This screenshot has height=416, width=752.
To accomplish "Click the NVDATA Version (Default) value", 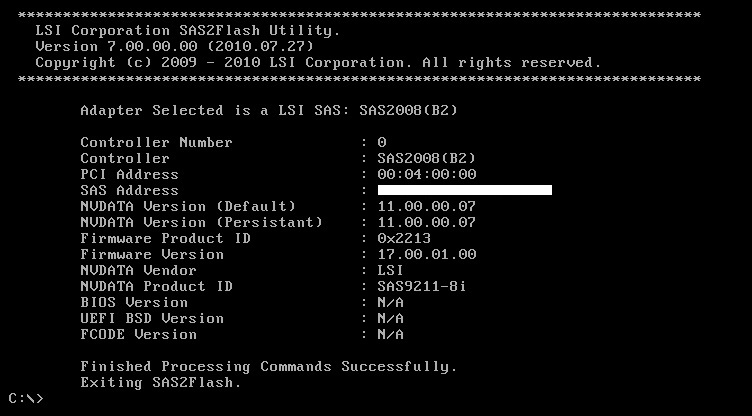I will click(x=427, y=206).
